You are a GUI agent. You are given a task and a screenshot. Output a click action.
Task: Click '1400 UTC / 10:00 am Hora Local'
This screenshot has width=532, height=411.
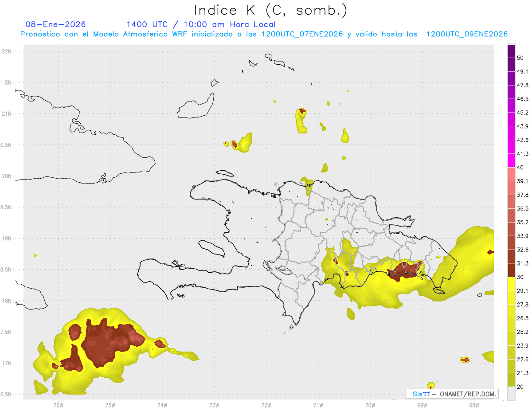coord(201,24)
